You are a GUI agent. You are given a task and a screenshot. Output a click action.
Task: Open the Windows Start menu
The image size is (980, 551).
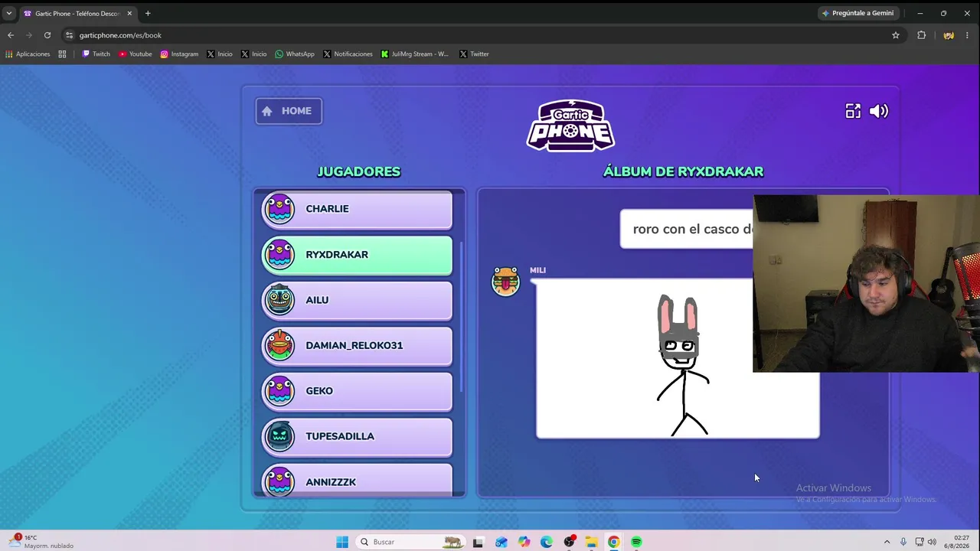[x=342, y=542]
